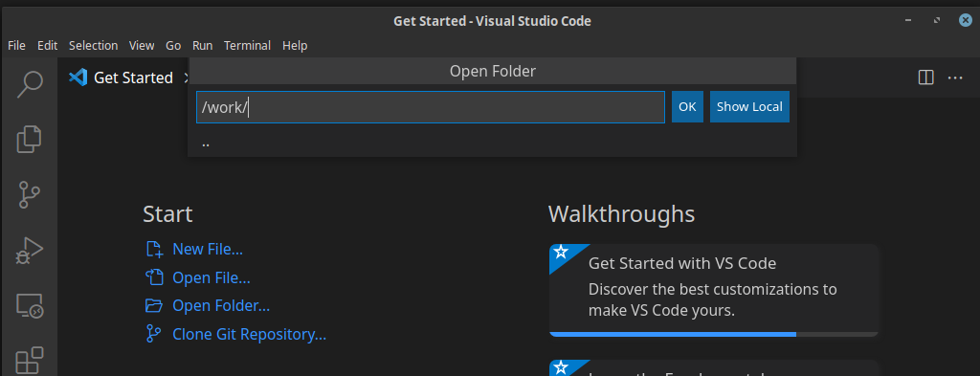The image size is (980, 376).
Task: Click the Open File page icon
Action: tap(154, 277)
